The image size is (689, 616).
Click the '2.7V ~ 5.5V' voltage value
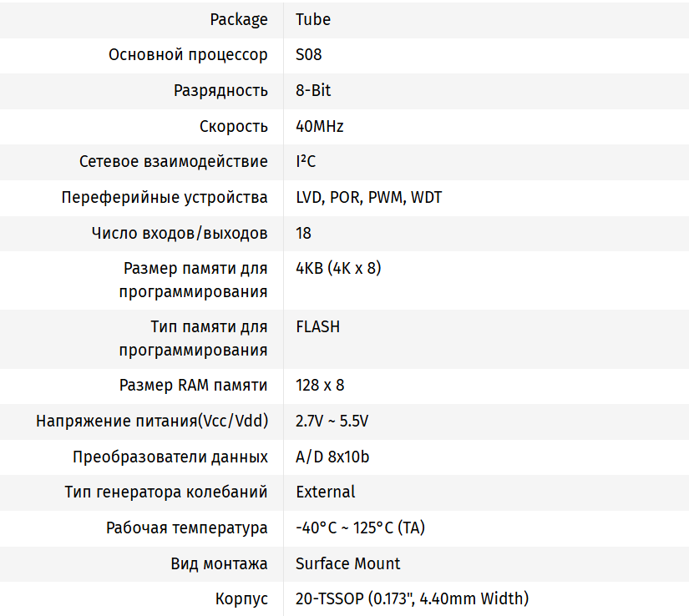pyautogui.click(x=332, y=422)
